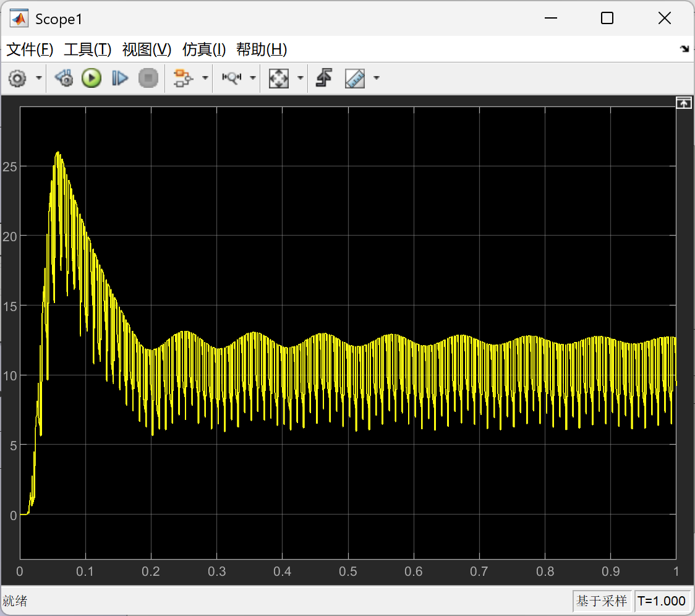This screenshot has width=695, height=616.
Task: Click the step forward button
Action: (x=120, y=79)
